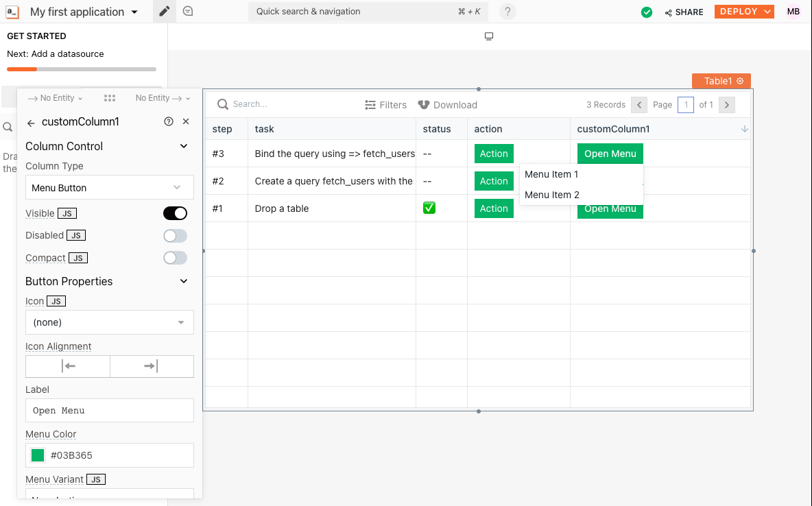Collapse the Button Properties section
The width and height of the screenshot is (812, 506).
[x=183, y=281]
